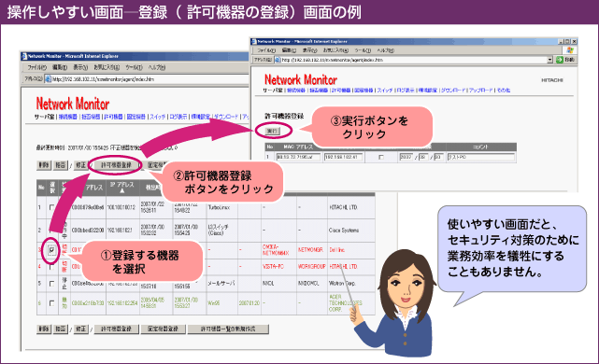The width and height of the screenshot is (599, 364).
Task: Click the page icon in the registration window's address bar
Action: pyautogui.click(x=278, y=60)
